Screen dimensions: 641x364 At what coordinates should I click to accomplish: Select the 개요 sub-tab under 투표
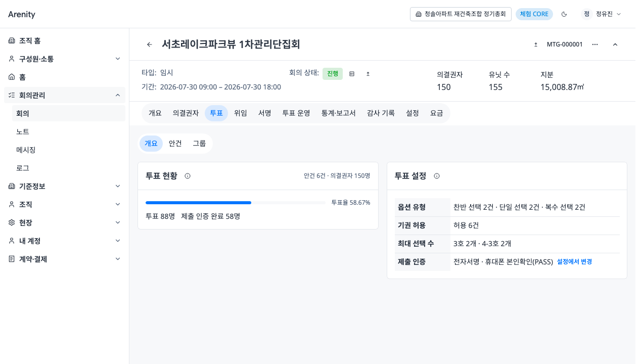point(151,144)
